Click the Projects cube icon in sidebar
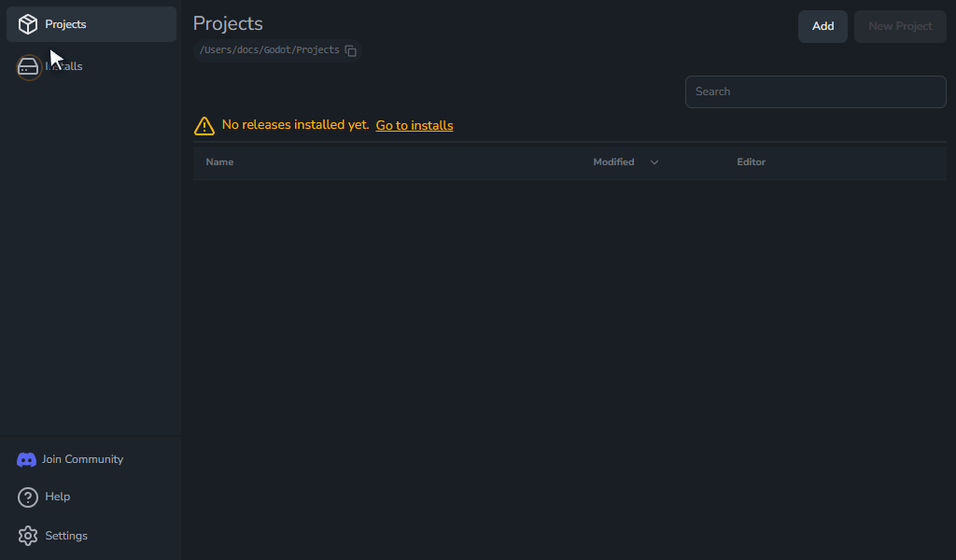This screenshot has height=560, width=956. pyautogui.click(x=27, y=24)
